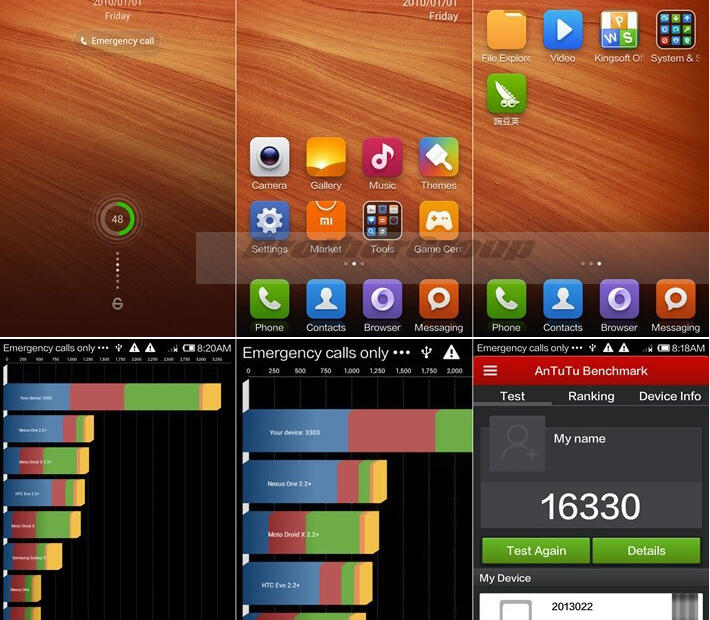Tap Phone in middle screen dock

point(269,299)
